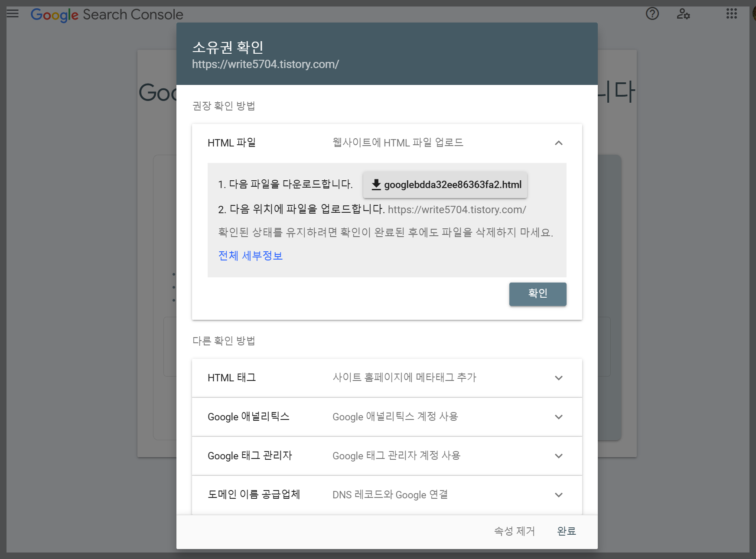Download the googlebdda32ee86363fa2.html file
This screenshot has width=756, height=559.
445,185
